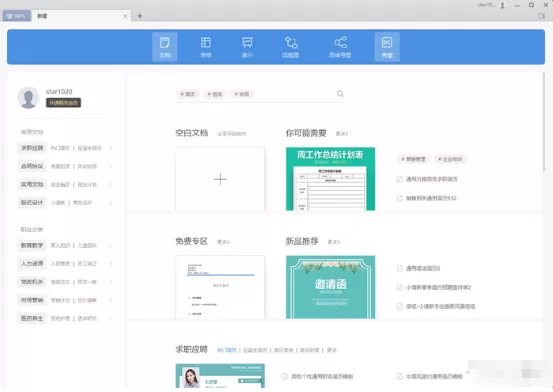Open first template link beside 周工作总结计划表 thumbnail
Screen dimensions: 553x392
(427, 179)
